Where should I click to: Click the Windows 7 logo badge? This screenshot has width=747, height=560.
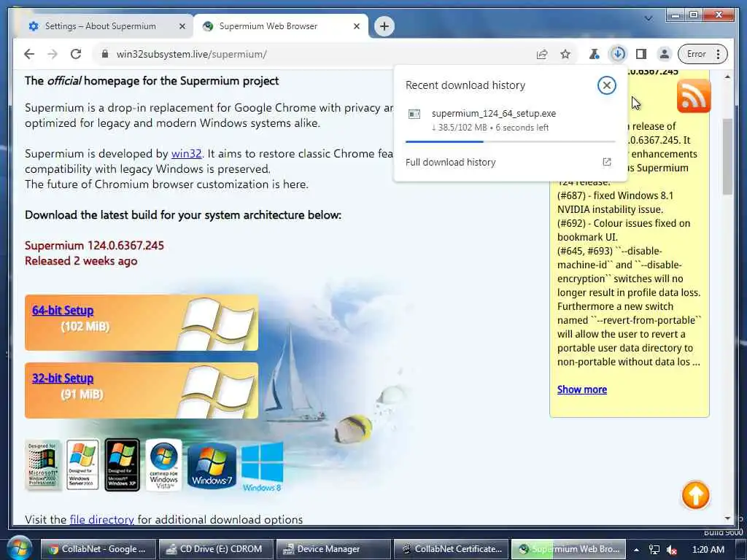pyautogui.click(x=212, y=464)
